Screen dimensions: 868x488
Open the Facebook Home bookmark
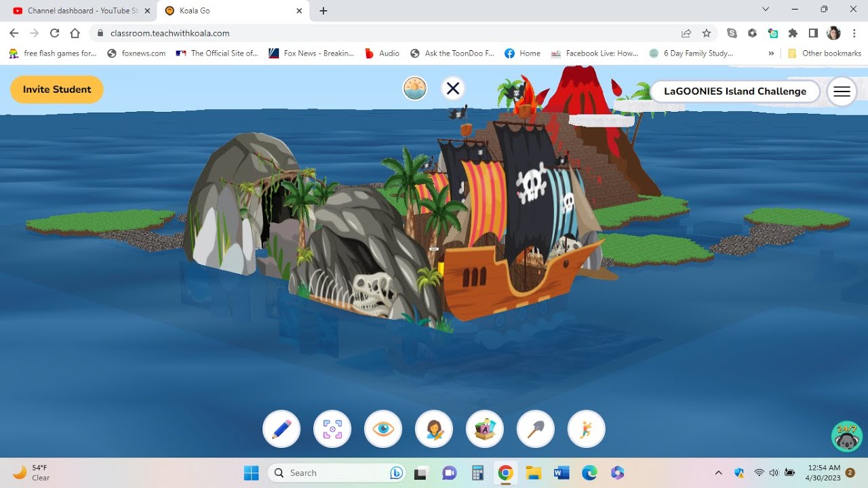[522, 54]
